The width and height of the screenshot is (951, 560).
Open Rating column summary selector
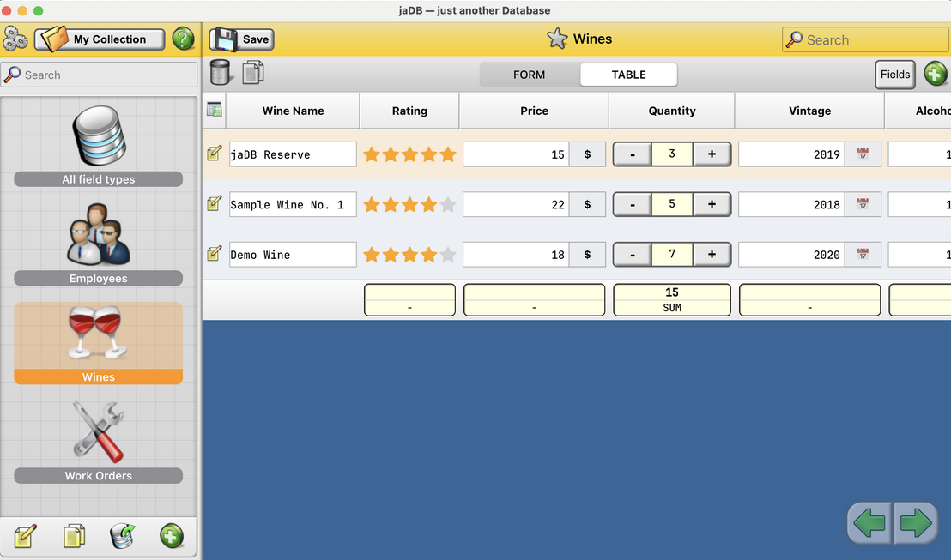pyautogui.click(x=409, y=300)
